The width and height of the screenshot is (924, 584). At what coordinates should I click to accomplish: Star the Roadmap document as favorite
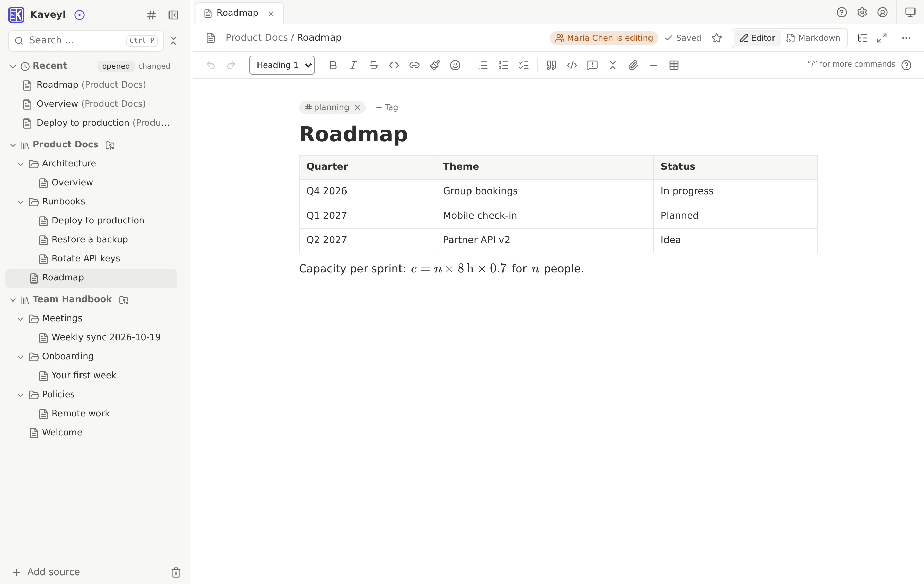[x=716, y=38]
